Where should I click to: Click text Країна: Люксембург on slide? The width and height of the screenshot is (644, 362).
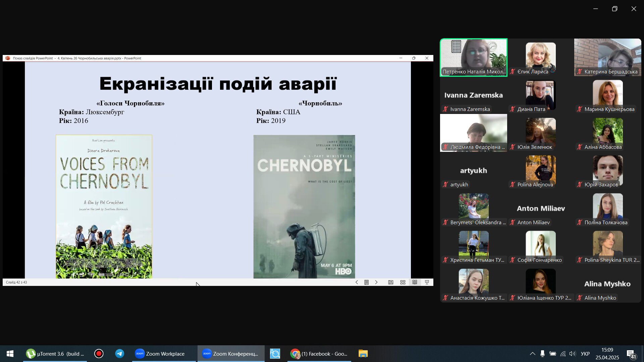(x=92, y=112)
